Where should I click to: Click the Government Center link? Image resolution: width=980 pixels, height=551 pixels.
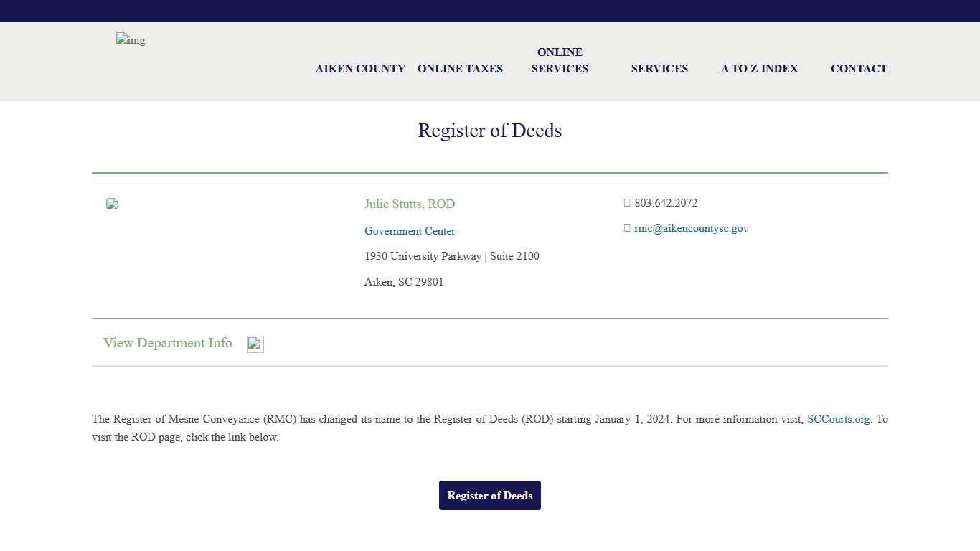[x=410, y=230]
